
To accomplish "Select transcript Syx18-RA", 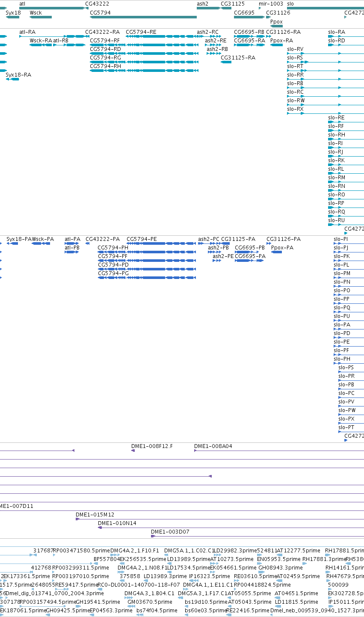I will coord(18,75).
